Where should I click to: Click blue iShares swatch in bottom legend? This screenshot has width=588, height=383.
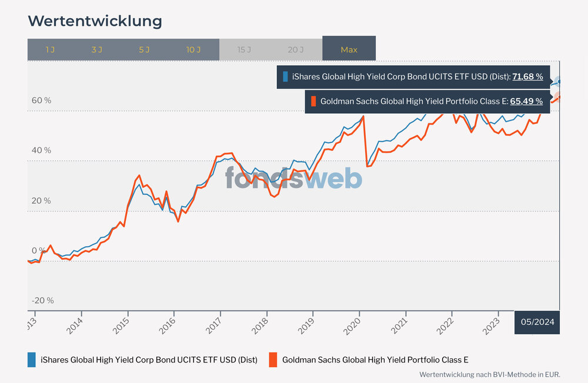click(32, 360)
